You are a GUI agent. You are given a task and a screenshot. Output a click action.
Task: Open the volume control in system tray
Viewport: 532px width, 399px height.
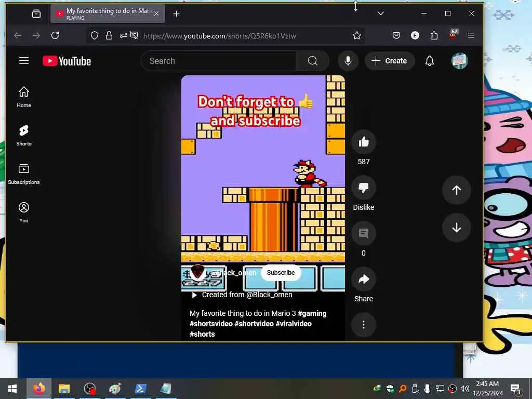pos(465,389)
